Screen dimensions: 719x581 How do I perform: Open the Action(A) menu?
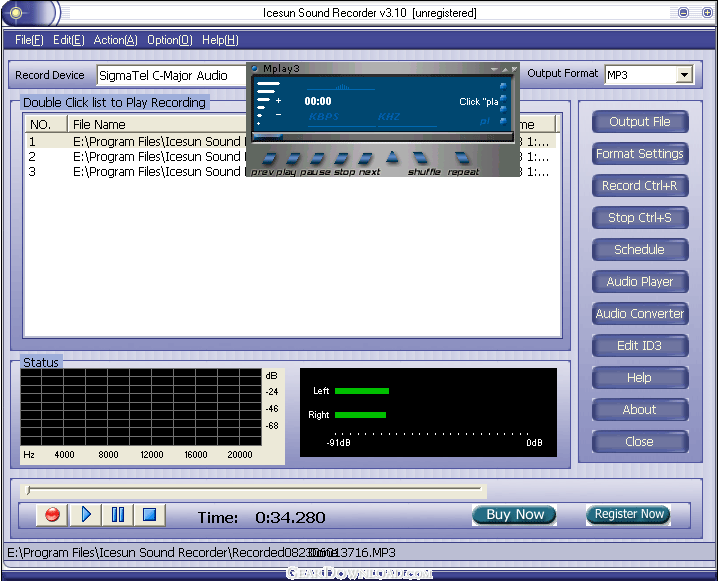(116, 40)
